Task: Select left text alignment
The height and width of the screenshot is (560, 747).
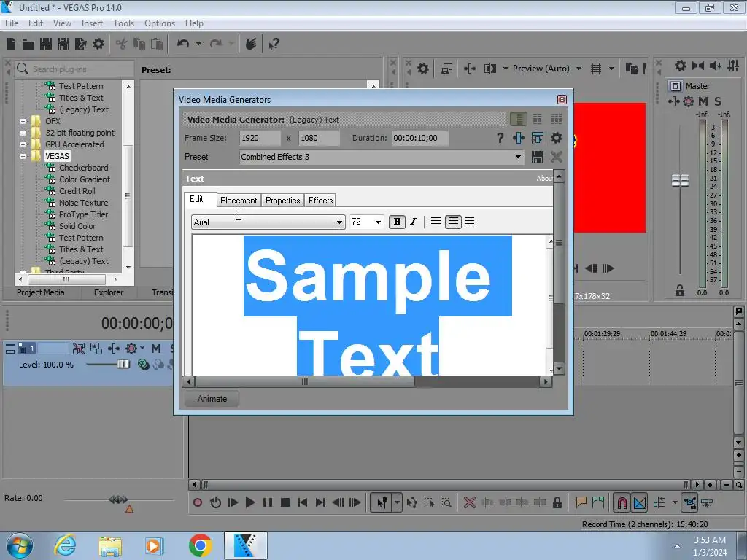Action: [436, 222]
